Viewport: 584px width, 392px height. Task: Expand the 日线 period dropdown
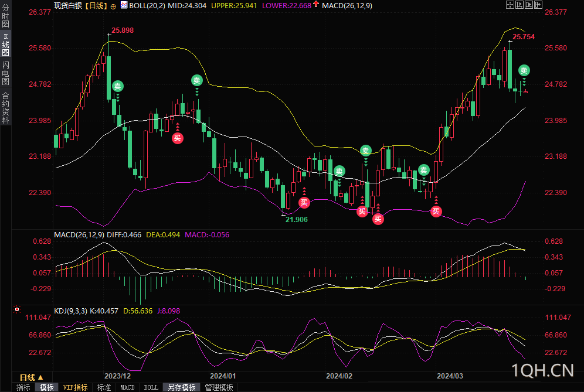pyautogui.click(x=32, y=377)
